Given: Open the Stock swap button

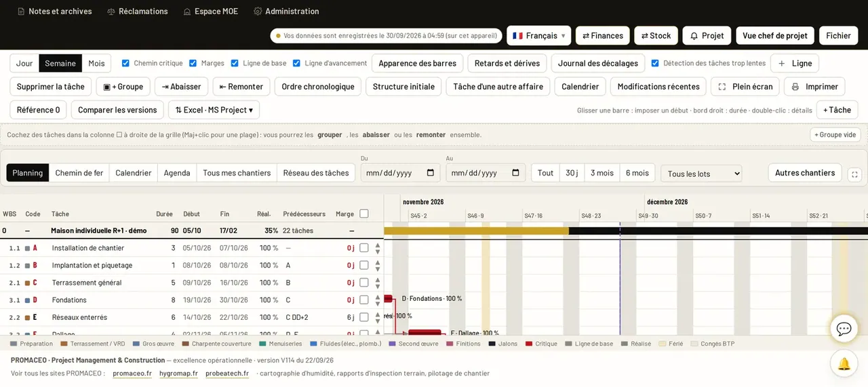Looking at the screenshot, I should [656, 36].
